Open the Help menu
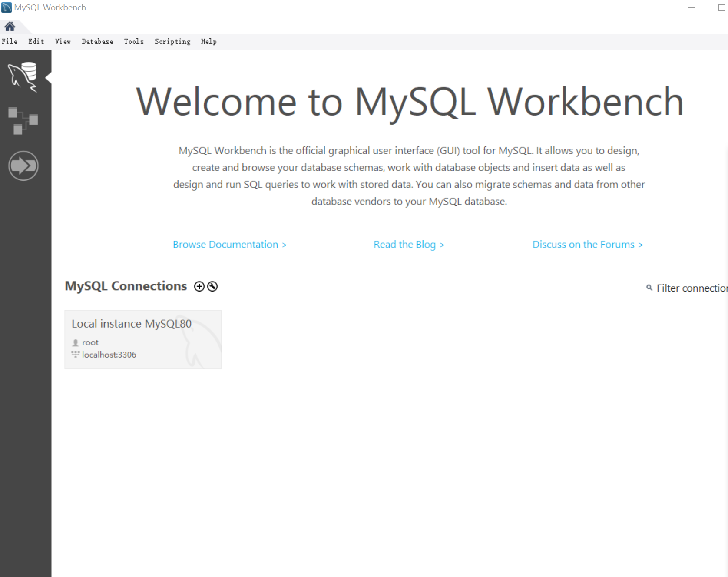 coord(208,41)
